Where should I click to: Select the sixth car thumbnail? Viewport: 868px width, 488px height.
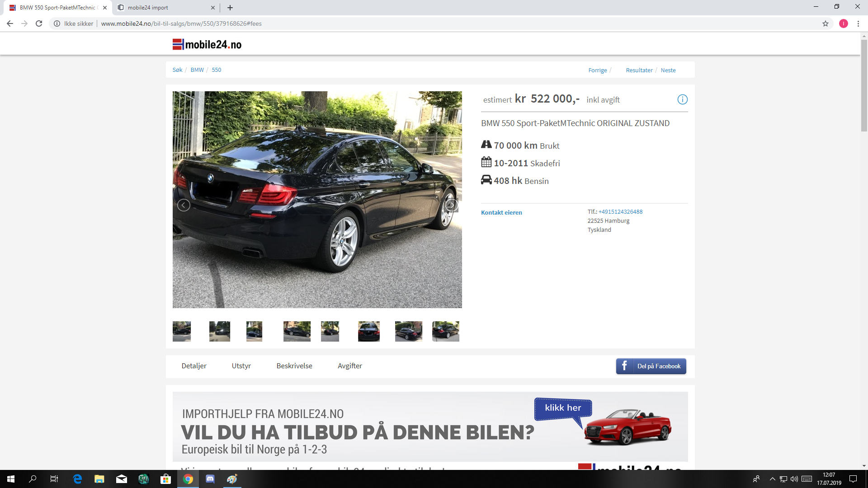click(x=369, y=331)
